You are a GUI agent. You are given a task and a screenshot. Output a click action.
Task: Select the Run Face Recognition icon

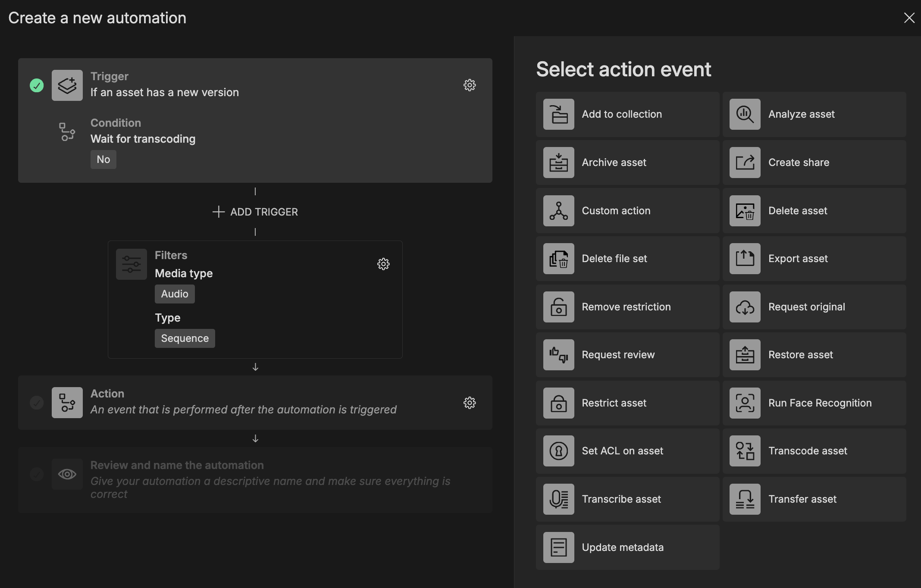click(745, 403)
